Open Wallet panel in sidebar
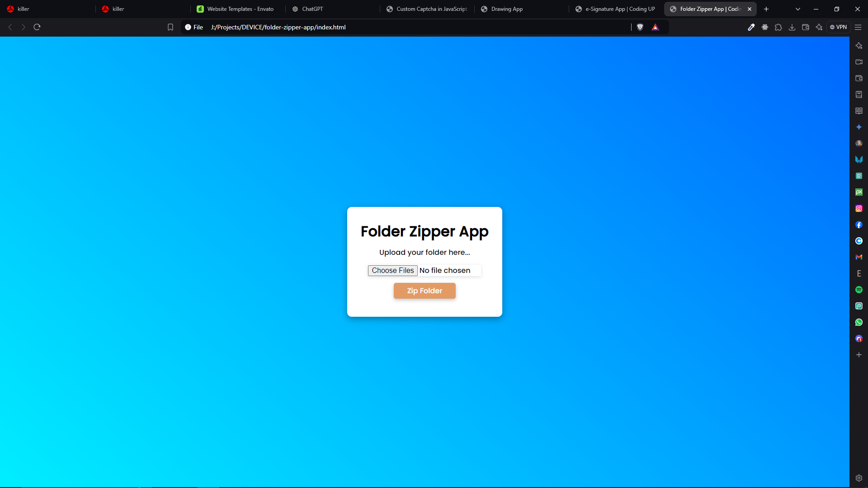Screen dimensions: 868x488 coord(859,78)
